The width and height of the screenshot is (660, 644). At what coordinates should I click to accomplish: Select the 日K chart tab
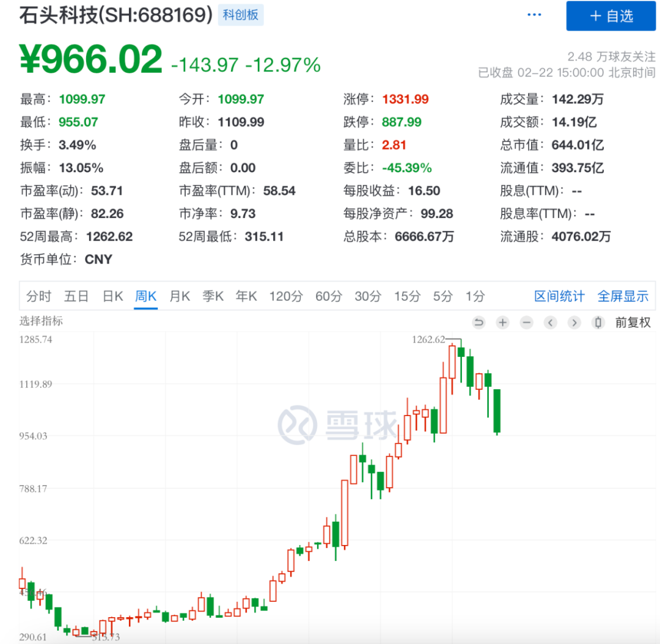tap(113, 296)
